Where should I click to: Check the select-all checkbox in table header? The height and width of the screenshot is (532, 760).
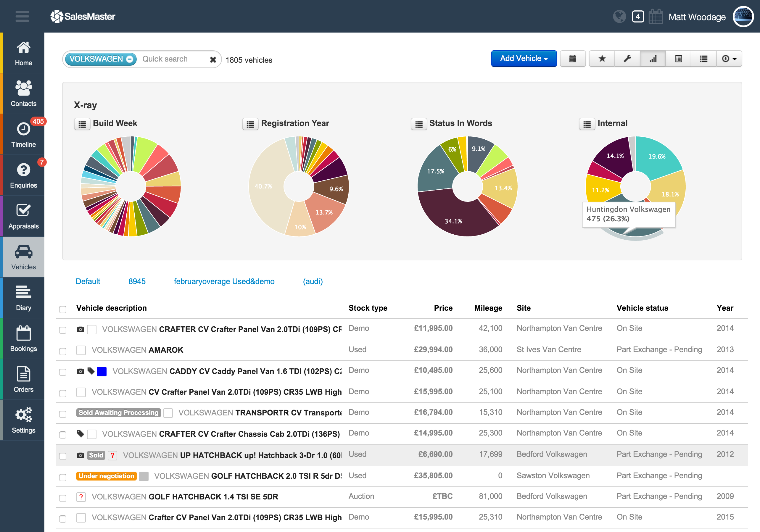pyautogui.click(x=62, y=309)
